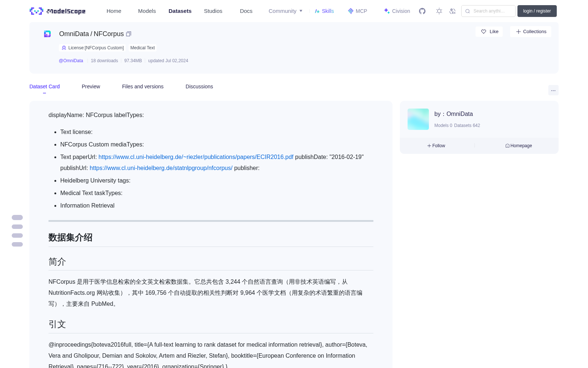This screenshot has width=588, height=368.
Task: Click the 'Models 0' count text
Action: (x=443, y=125)
